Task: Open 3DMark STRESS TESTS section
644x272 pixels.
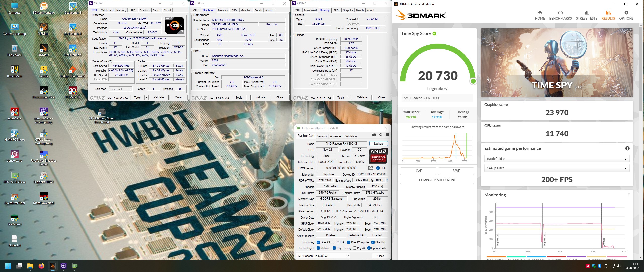Action: point(587,15)
